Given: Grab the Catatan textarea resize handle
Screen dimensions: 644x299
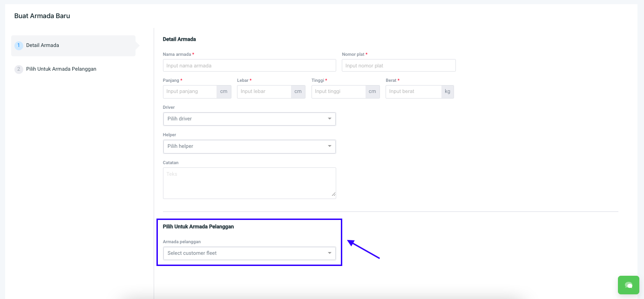Looking at the screenshot, I should pyautogui.click(x=333, y=196).
